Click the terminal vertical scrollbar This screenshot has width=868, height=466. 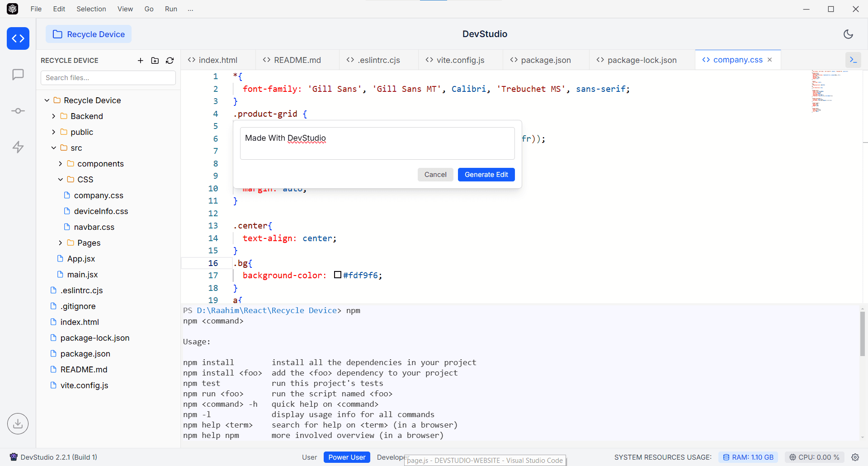(863, 334)
